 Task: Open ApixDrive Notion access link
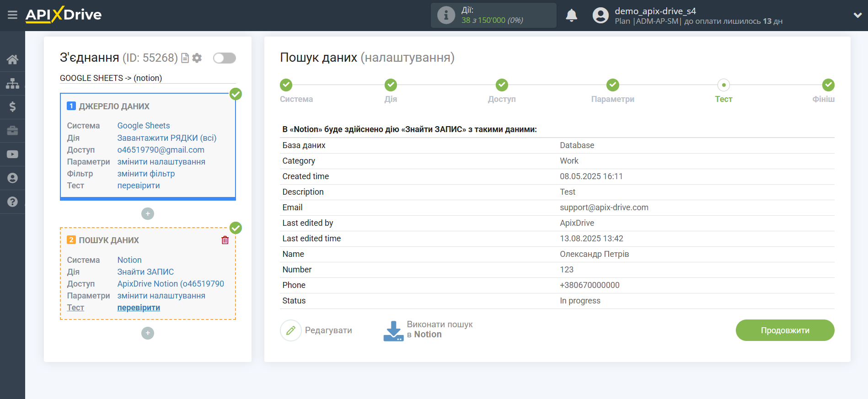pyautogui.click(x=171, y=284)
